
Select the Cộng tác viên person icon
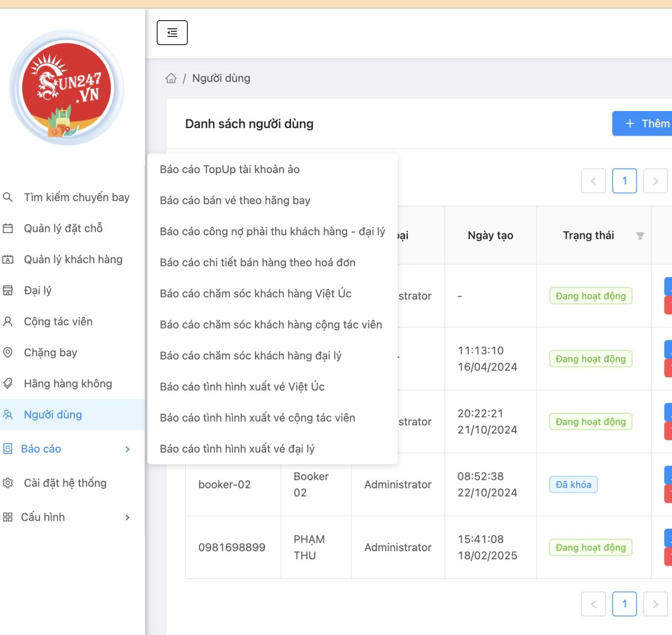click(x=8, y=321)
